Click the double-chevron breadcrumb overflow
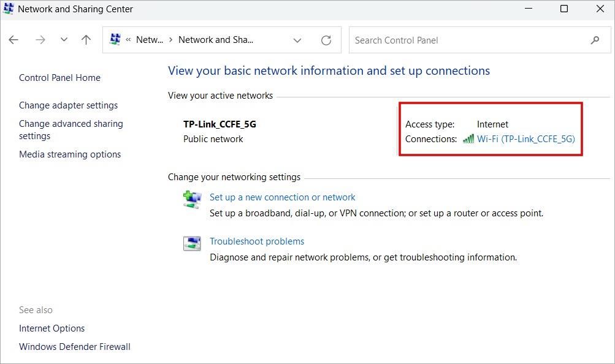 [128, 40]
